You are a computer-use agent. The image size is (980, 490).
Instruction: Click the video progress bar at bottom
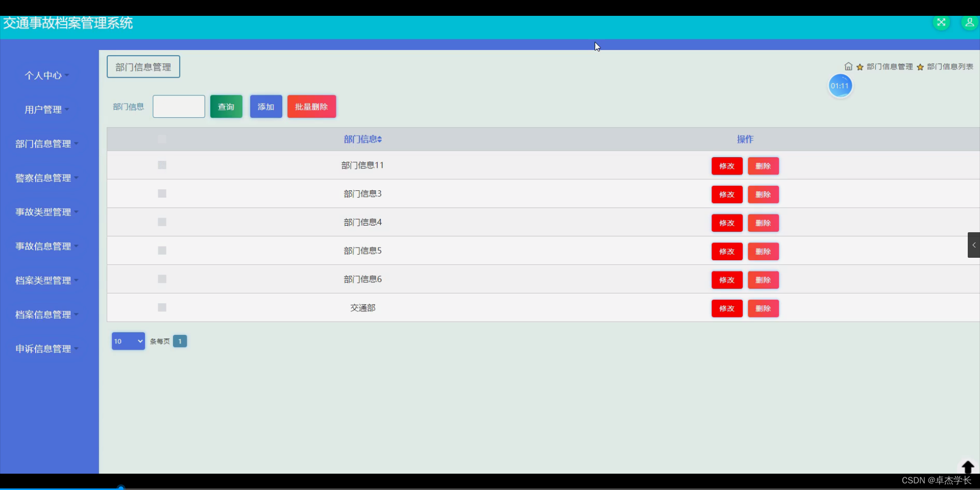click(x=490, y=488)
